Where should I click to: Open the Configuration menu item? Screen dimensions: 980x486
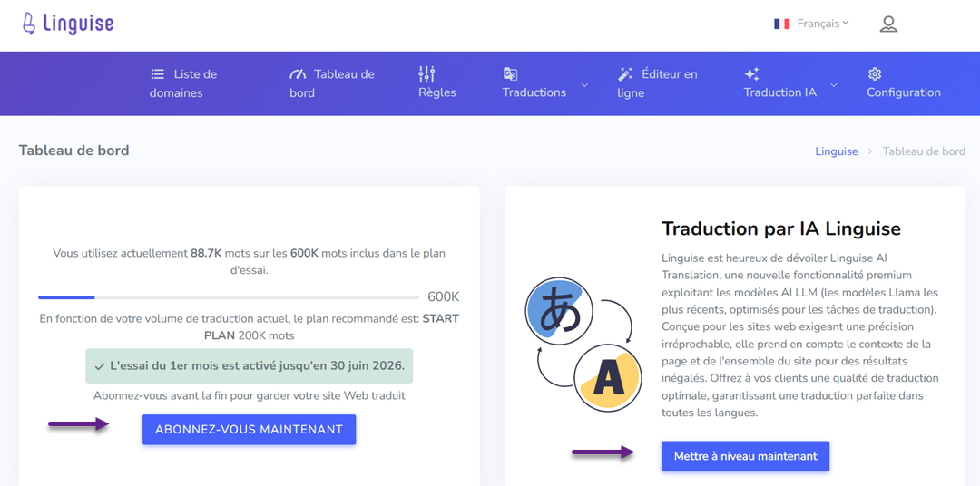[x=904, y=83]
